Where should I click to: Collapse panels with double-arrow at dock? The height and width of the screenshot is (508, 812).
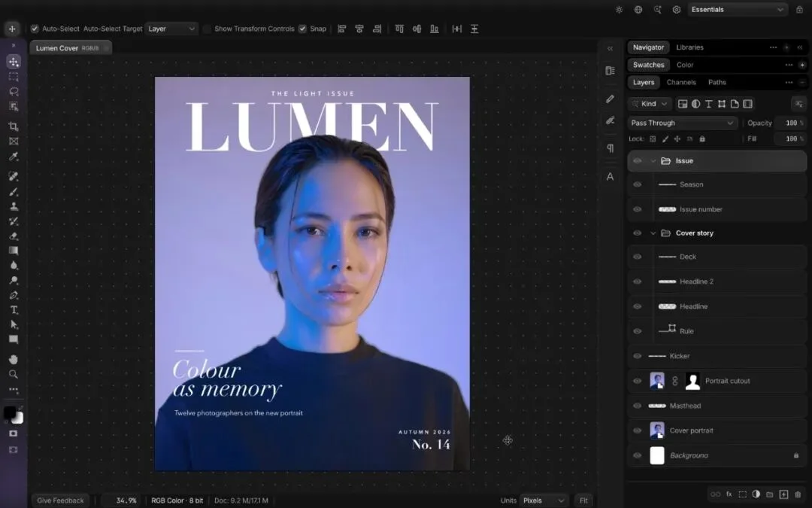[x=610, y=49]
